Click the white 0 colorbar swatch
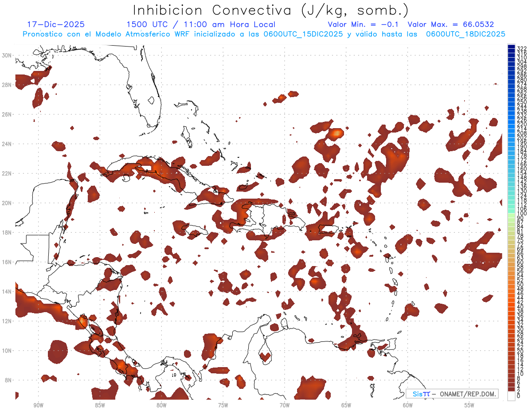The height and width of the screenshot is (411, 532). pyautogui.click(x=511, y=395)
